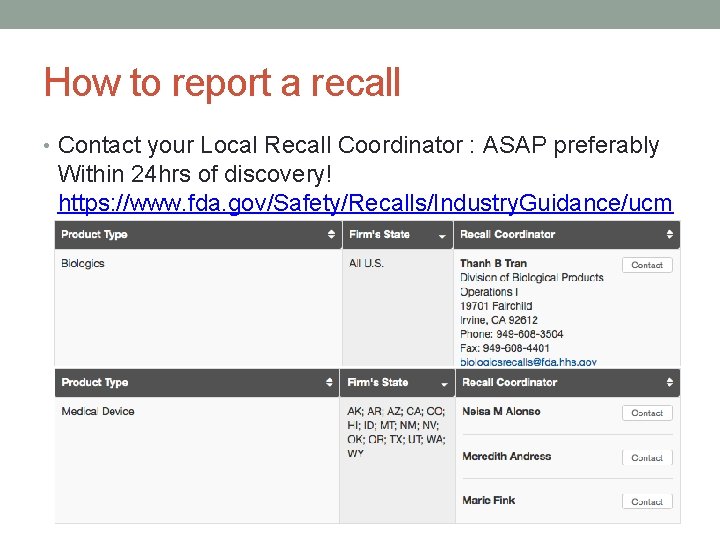
Task: Select phone number 949-608-3504
Action: 529,334
